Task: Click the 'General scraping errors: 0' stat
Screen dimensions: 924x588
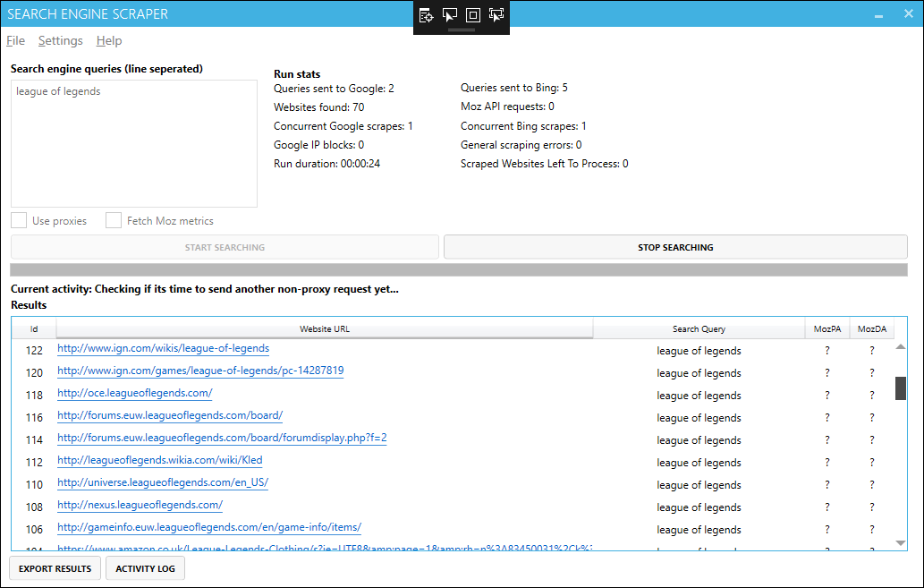Action: click(x=521, y=145)
